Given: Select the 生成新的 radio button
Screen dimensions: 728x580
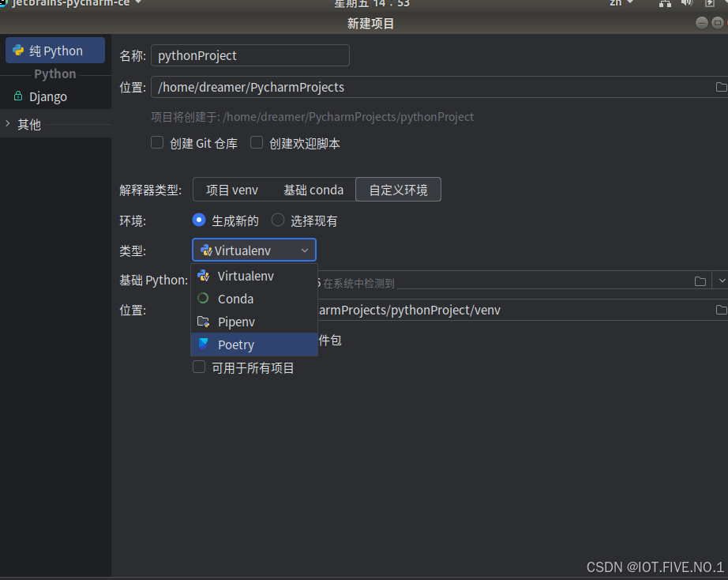Looking at the screenshot, I should pos(199,220).
